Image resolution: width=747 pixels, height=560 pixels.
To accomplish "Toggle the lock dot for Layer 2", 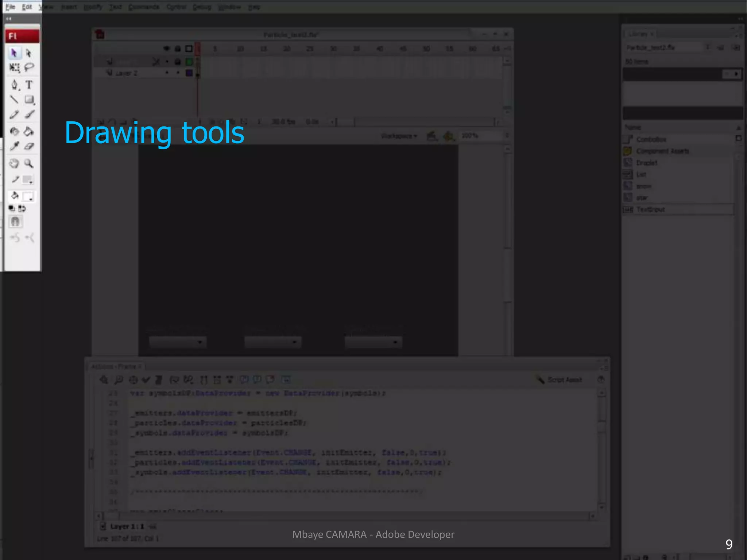I will (178, 73).
